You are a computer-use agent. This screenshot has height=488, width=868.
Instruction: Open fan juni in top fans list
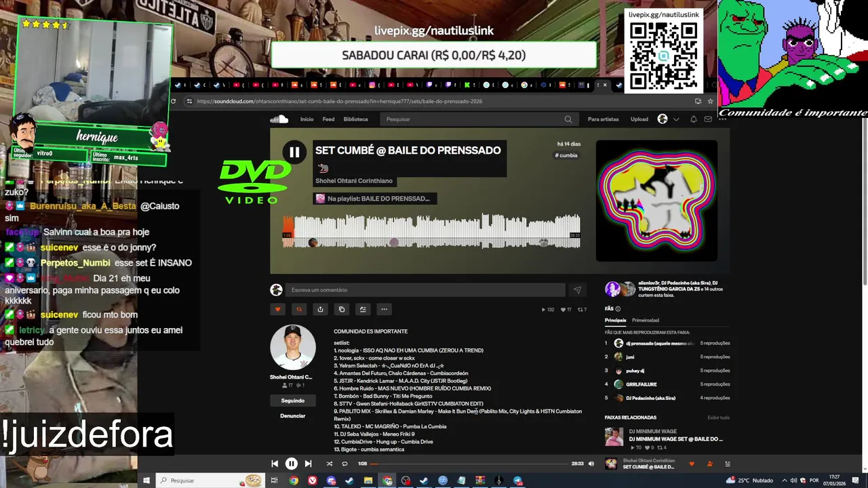(x=630, y=357)
